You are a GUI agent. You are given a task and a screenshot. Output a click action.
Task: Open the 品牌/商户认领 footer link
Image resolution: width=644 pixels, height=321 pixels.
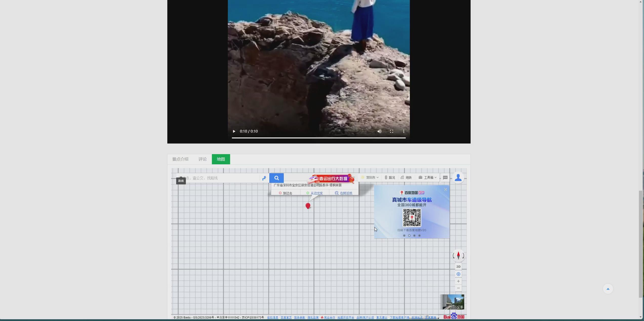tap(365, 317)
